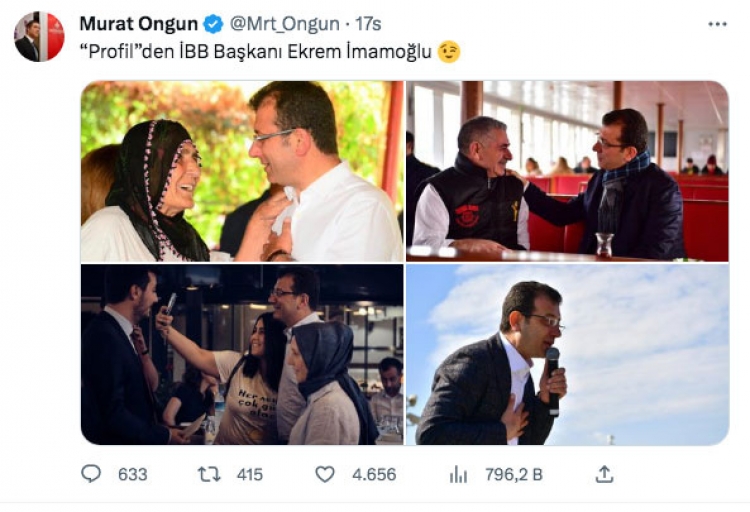750x512 pixels.
Task: Open the ferry conversation photo
Action: (567, 171)
